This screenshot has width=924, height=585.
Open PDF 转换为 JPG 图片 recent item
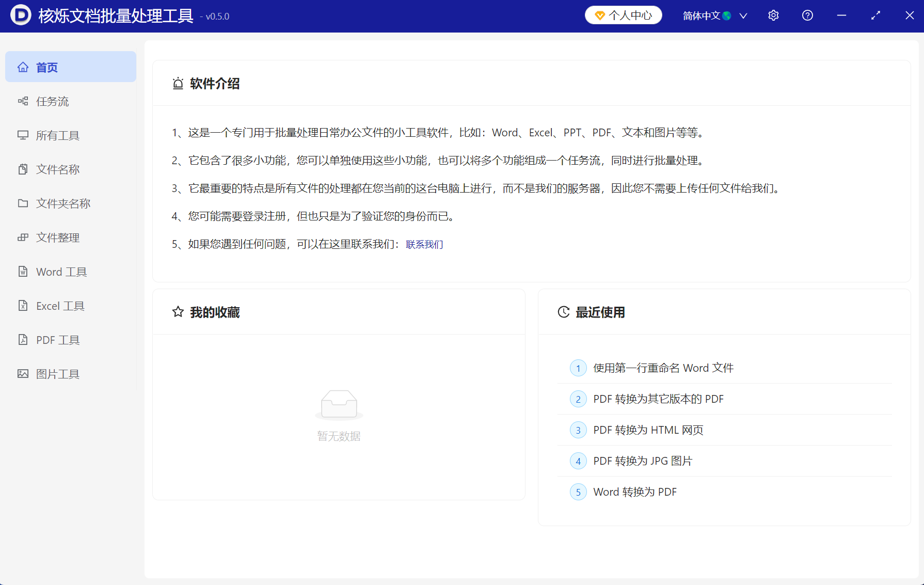click(642, 461)
